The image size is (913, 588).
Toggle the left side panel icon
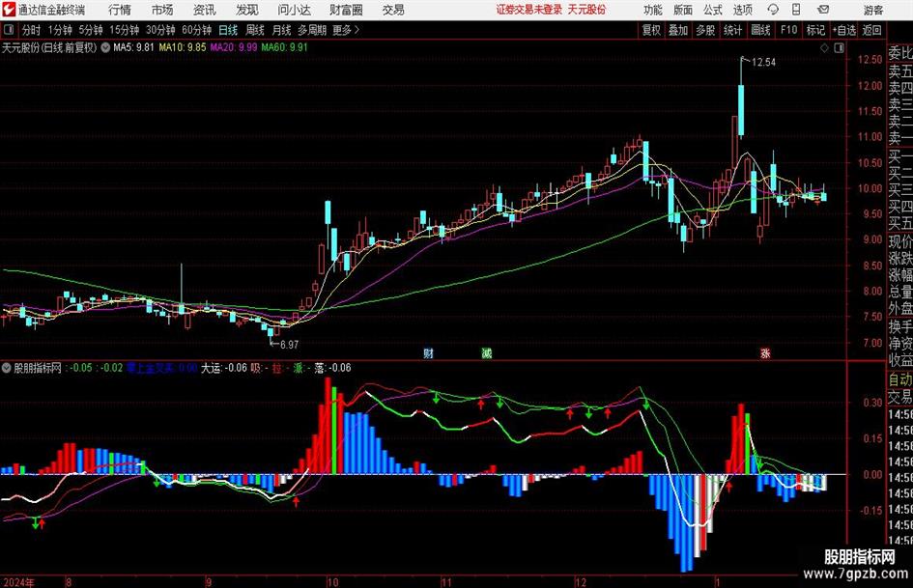(9, 30)
